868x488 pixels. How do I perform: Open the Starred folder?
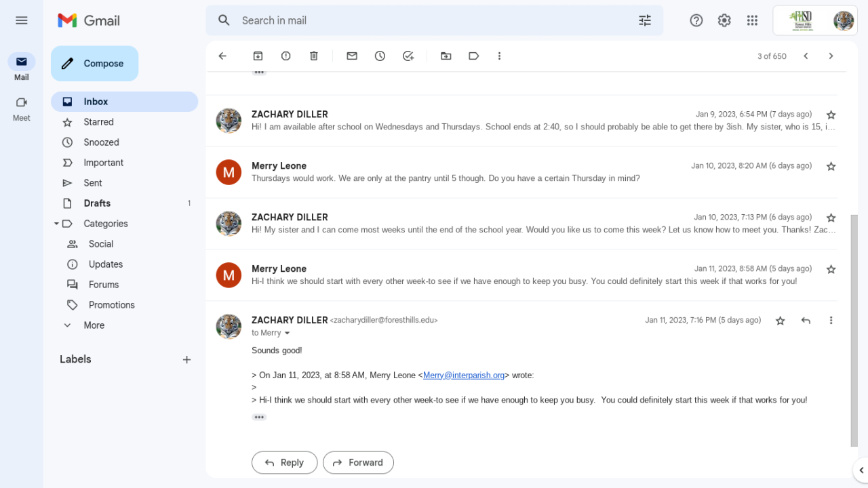99,122
